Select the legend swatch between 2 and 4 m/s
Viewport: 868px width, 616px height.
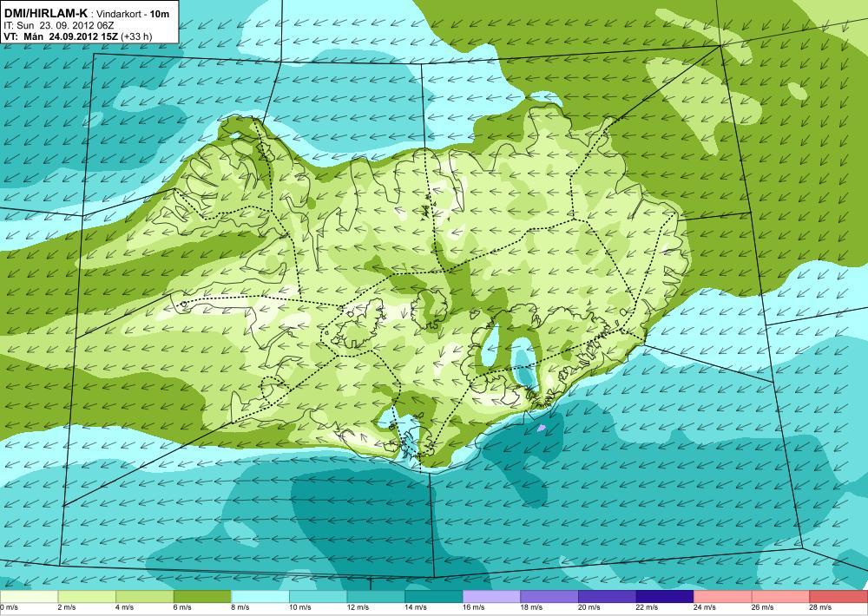86,597
